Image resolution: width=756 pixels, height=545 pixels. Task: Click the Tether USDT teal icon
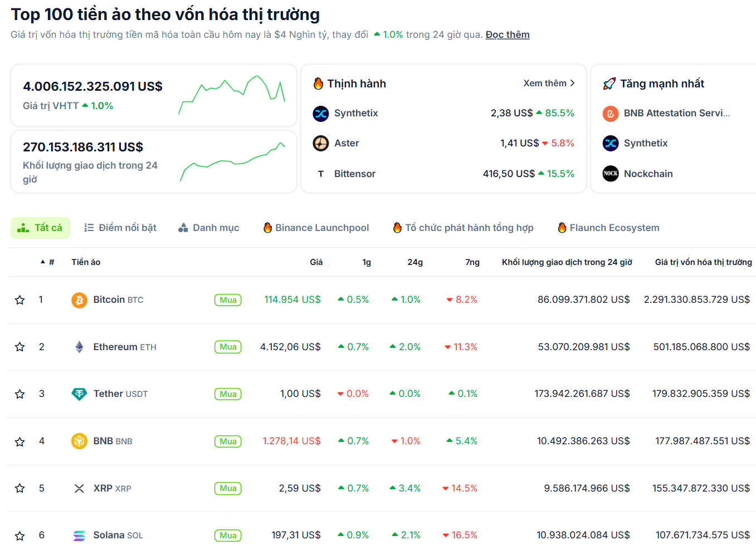[x=79, y=394]
